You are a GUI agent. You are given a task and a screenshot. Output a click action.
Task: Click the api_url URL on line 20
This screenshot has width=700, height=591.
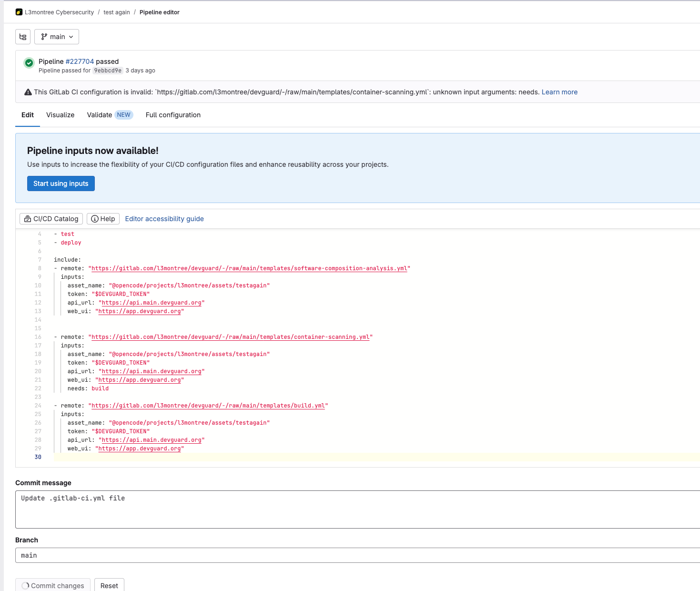[152, 371]
